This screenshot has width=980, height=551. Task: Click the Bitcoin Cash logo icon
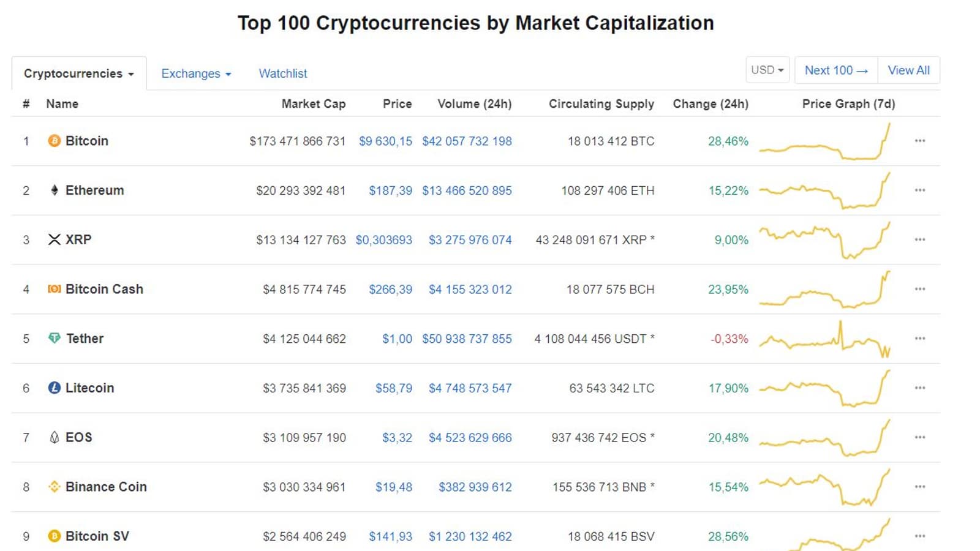54,289
